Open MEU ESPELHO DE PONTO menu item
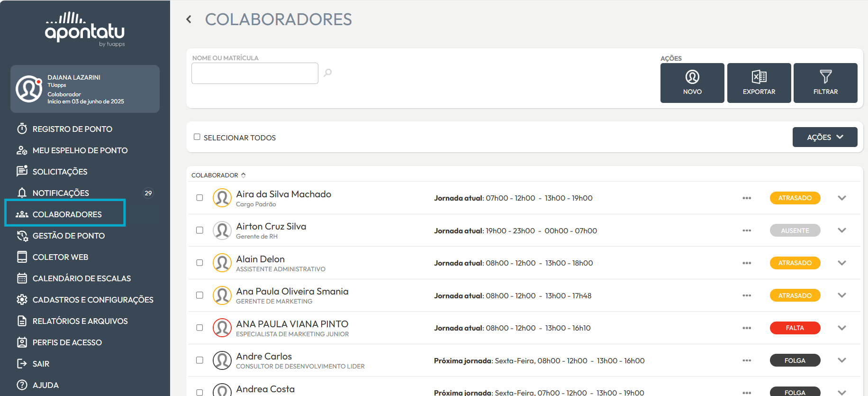The width and height of the screenshot is (868, 396). coord(80,150)
